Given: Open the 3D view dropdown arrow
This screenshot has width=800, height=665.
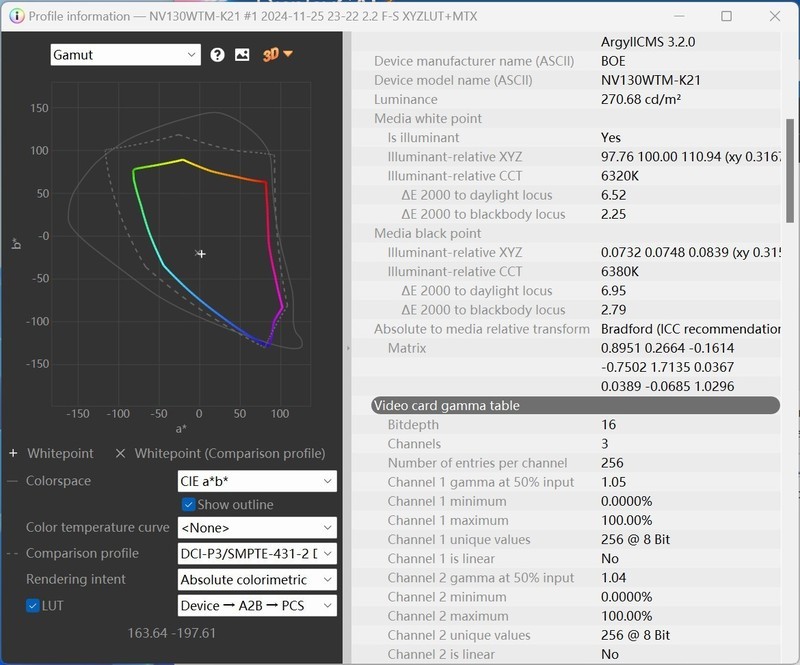Looking at the screenshot, I should (288, 54).
